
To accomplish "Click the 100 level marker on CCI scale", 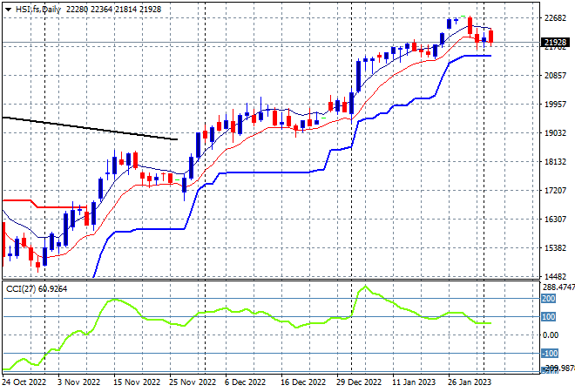I will click(548, 317).
